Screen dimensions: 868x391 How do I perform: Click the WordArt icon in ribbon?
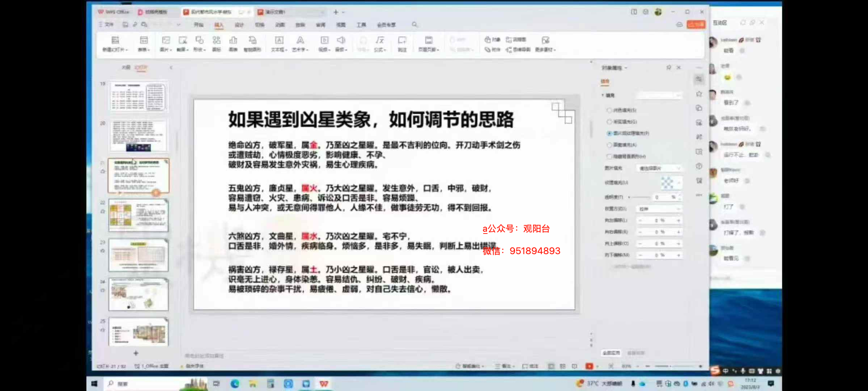pos(300,41)
